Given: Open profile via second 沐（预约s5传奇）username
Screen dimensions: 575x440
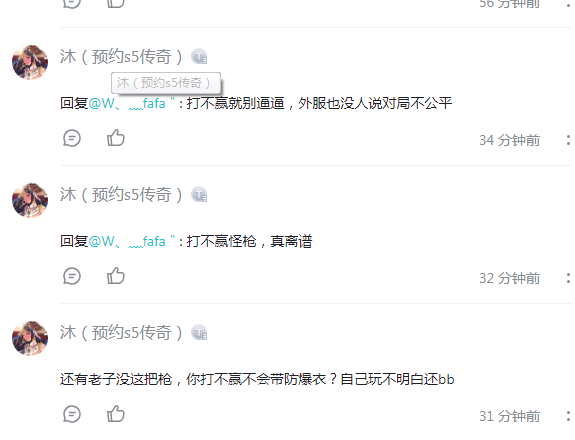Looking at the screenshot, I should click(x=121, y=195).
